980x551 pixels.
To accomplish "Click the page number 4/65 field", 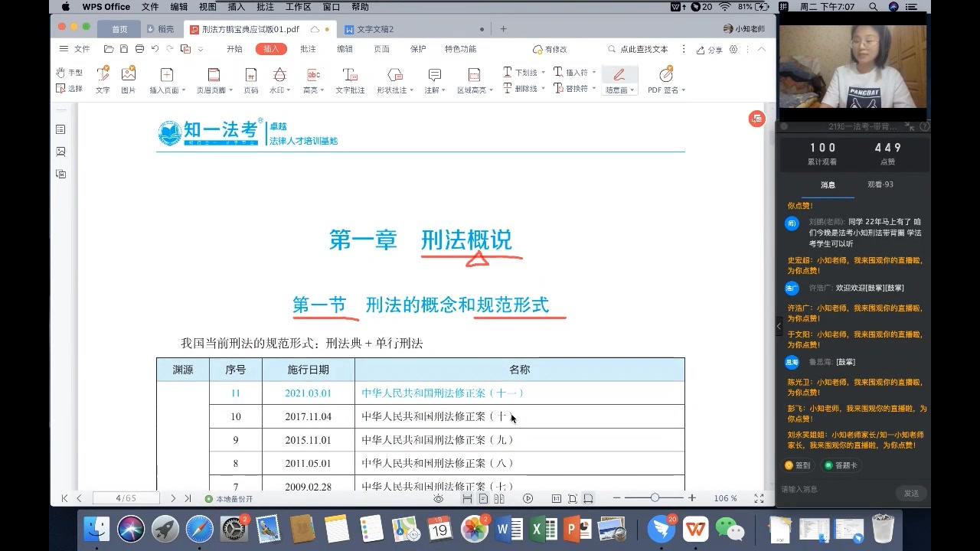I will tap(126, 498).
